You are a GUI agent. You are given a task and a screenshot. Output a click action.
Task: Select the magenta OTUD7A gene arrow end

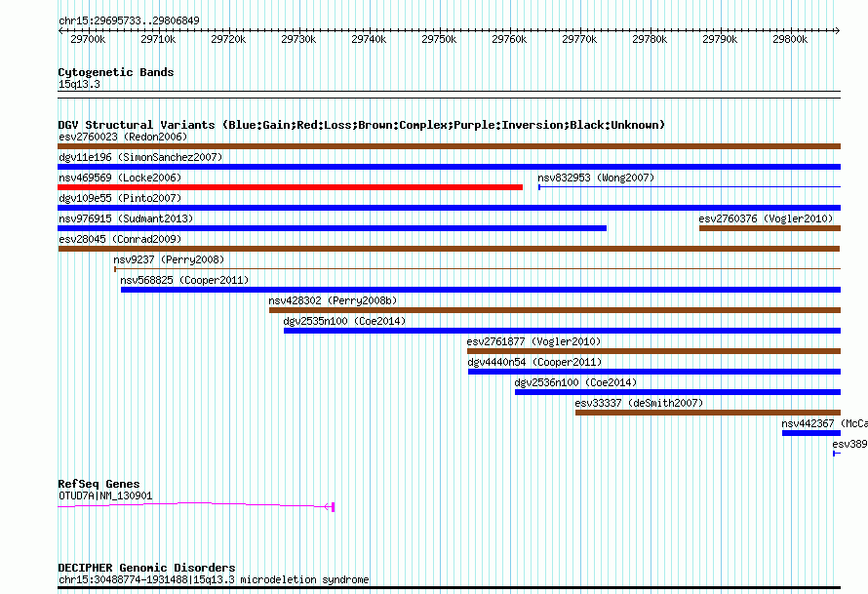[x=330, y=506]
